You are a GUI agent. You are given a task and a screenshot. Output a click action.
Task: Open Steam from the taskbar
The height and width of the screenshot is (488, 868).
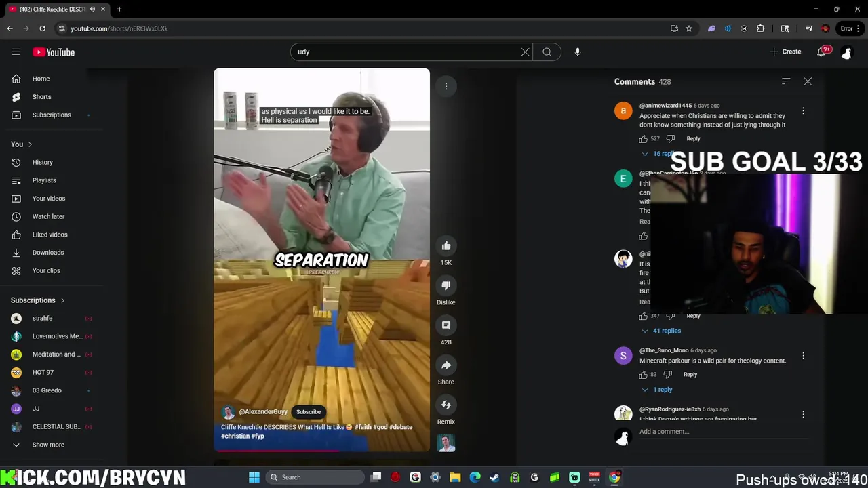click(494, 477)
